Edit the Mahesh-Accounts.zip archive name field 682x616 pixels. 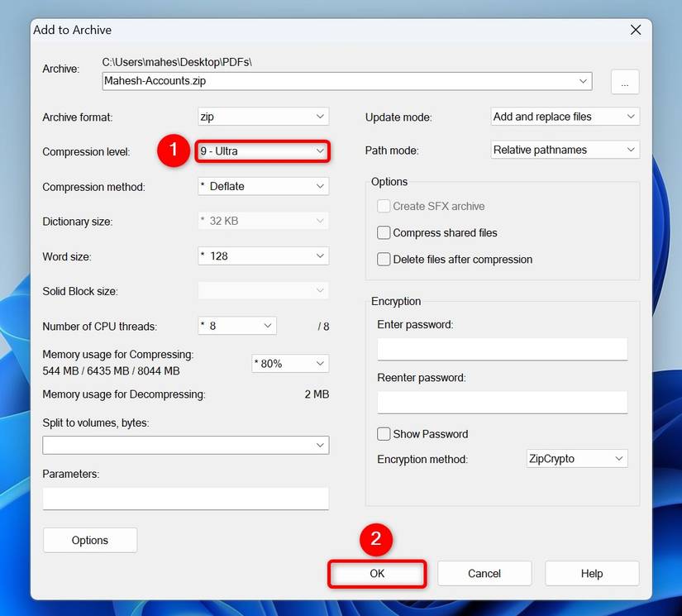point(339,81)
